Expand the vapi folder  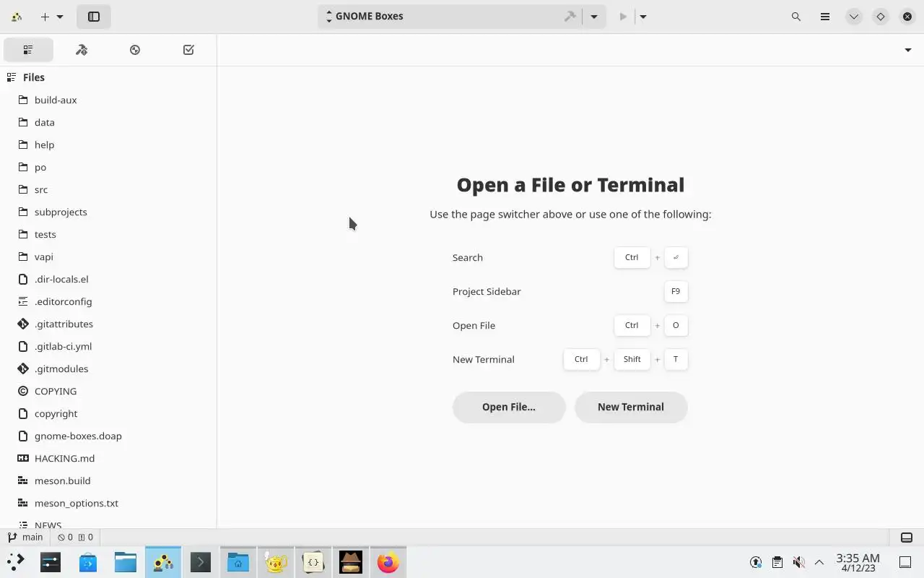pyautogui.click(x=108, y=256)
